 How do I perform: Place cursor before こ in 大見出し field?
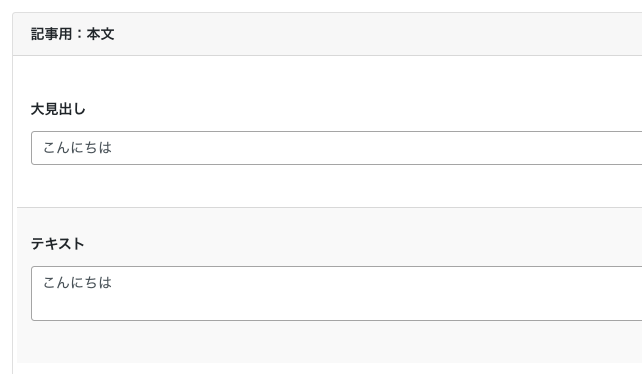(43, 148)
